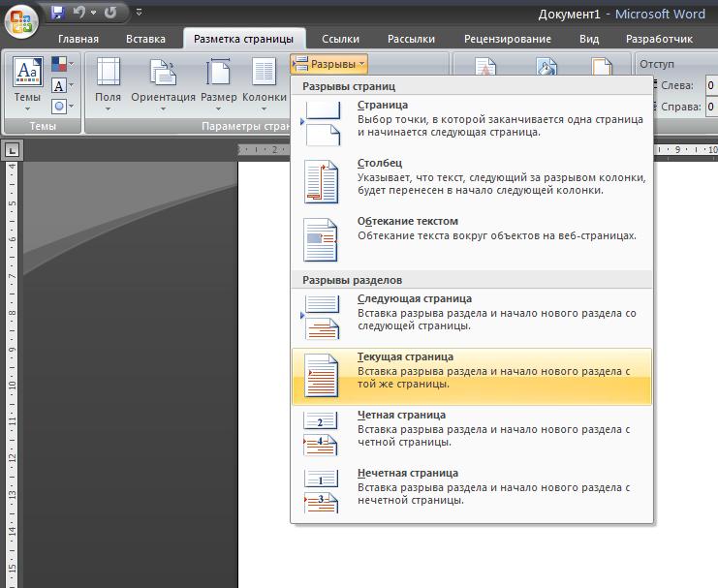The width and height of the screenshot is (718, 588).
Task: Collapse the Разрывы dropdown button
Action: click(x=329, y=64)
